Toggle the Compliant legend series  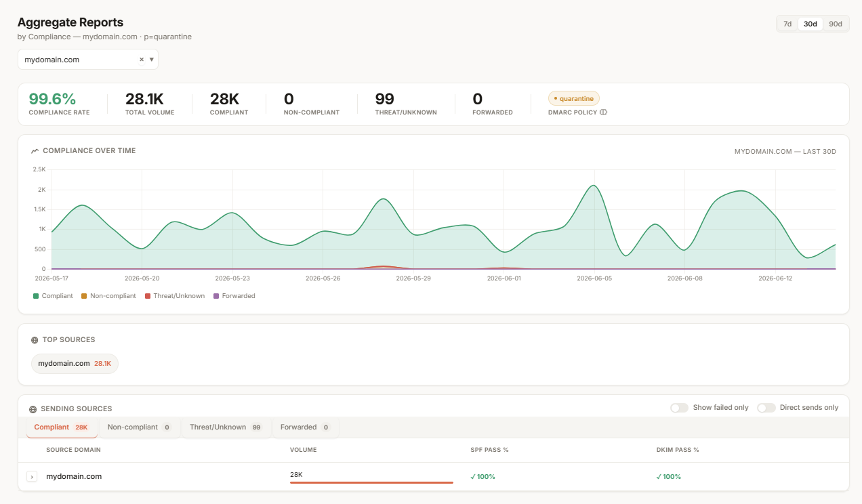click(53, 296)
